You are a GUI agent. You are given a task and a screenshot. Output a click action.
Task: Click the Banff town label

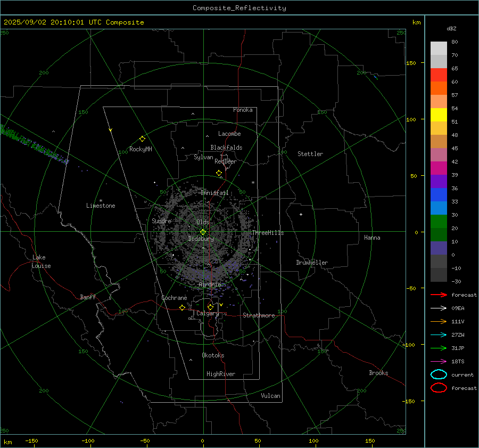[x=88, y=297]
